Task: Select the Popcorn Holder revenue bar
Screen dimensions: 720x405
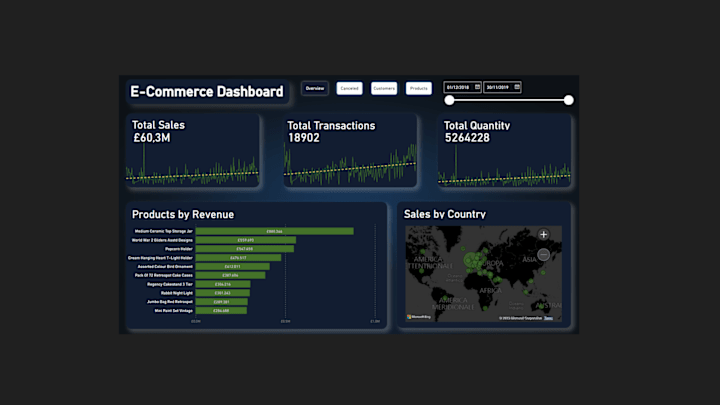Action: pyautogui.click(x=245, y=249)
